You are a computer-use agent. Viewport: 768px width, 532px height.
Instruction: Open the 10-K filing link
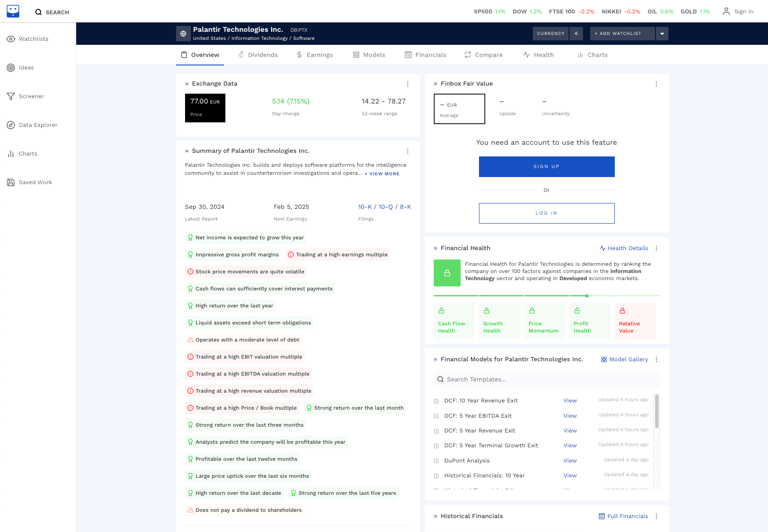pyautogui.click(x=365, y=207)
